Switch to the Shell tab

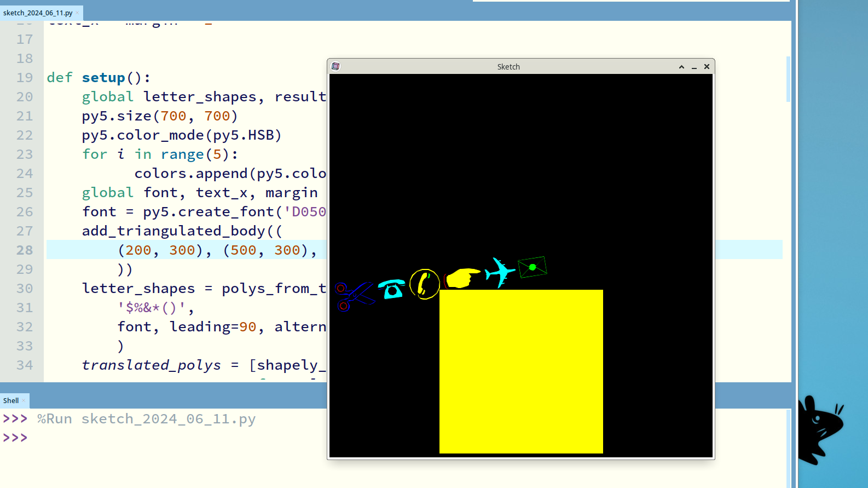11,400
